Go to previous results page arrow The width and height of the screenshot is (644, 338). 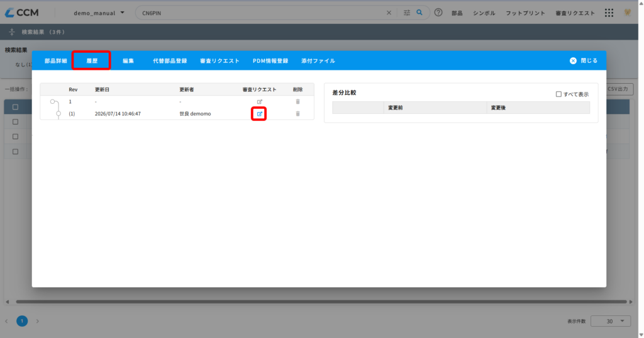[x=6, y=321]
